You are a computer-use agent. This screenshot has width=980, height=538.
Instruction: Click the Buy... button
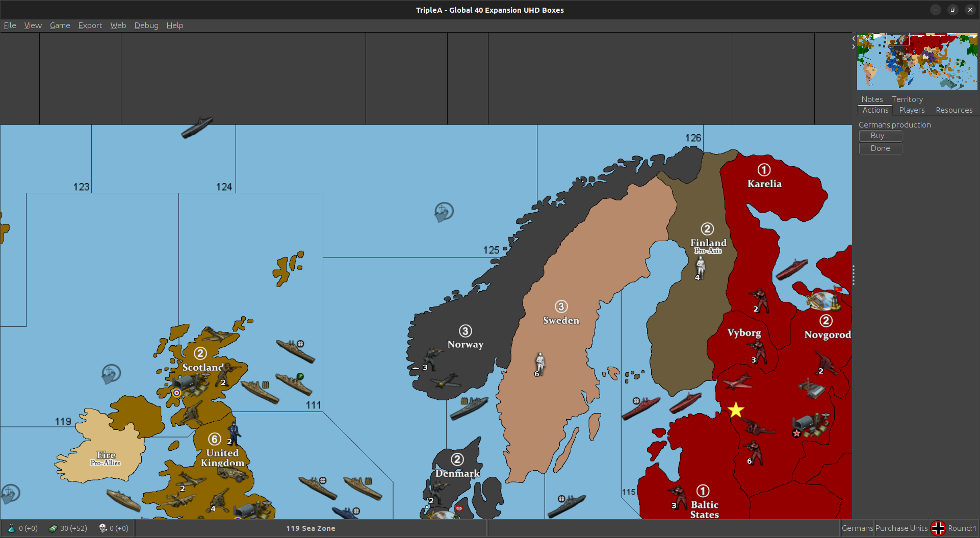[880, 136]
